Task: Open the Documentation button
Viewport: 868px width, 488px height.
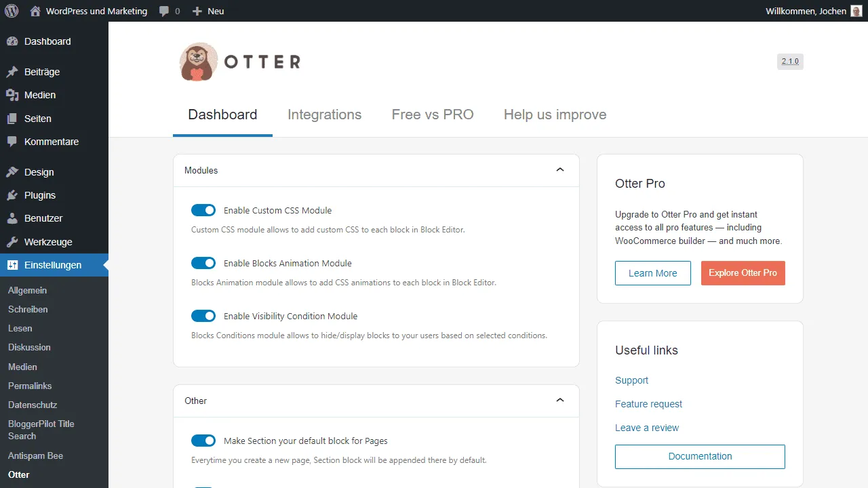Action: coord(700,457)
